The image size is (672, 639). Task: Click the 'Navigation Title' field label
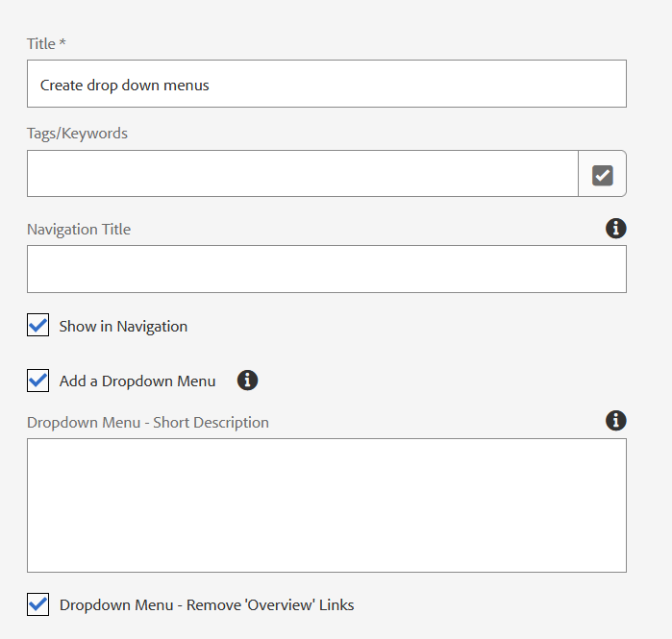click(x=79, y=230)
